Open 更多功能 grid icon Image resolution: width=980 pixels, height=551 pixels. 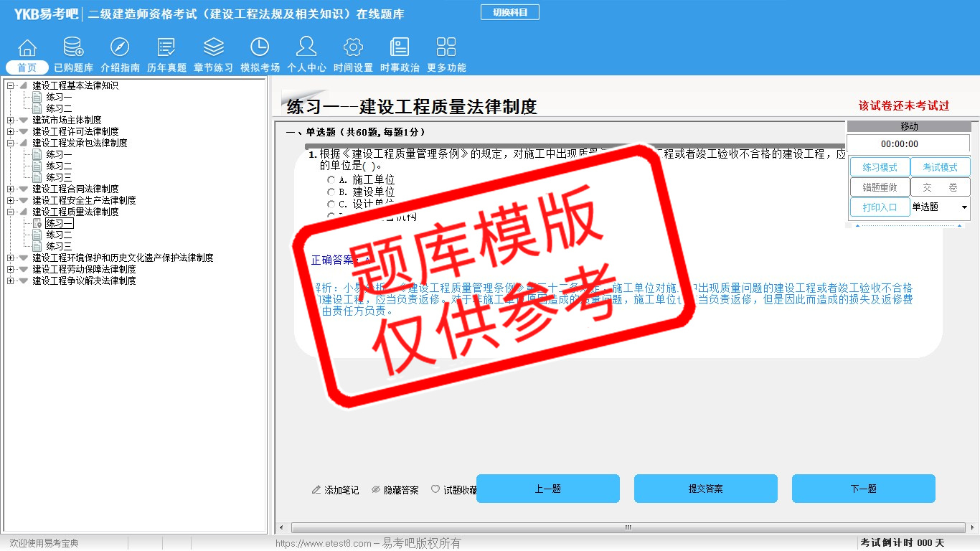[x=446, y=48]
